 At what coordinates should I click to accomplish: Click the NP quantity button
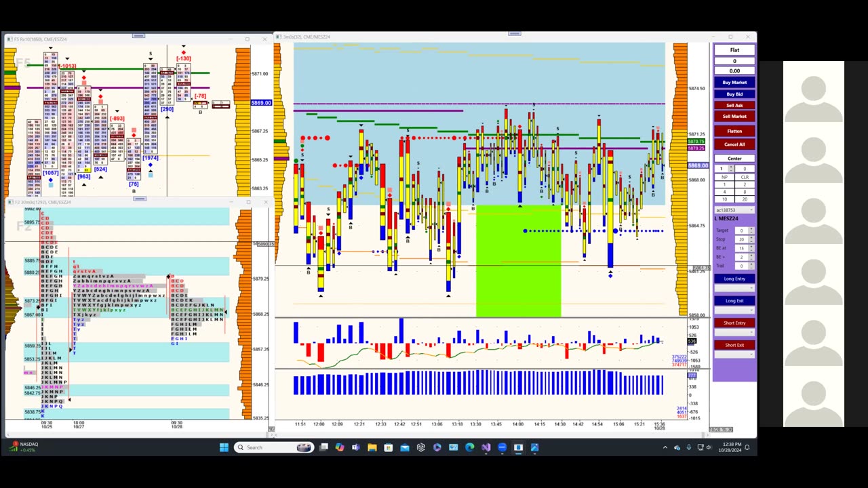pos(724,177)
